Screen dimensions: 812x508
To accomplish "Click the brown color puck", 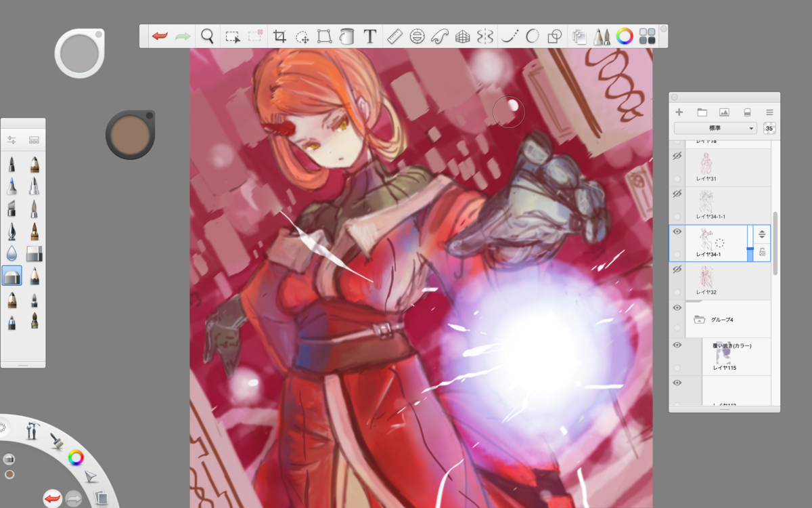I will pos(130,135).
